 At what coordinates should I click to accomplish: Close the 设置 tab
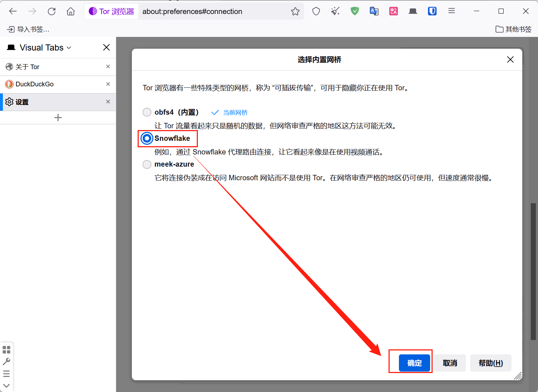pyautogui.click(x=108, y=102)
